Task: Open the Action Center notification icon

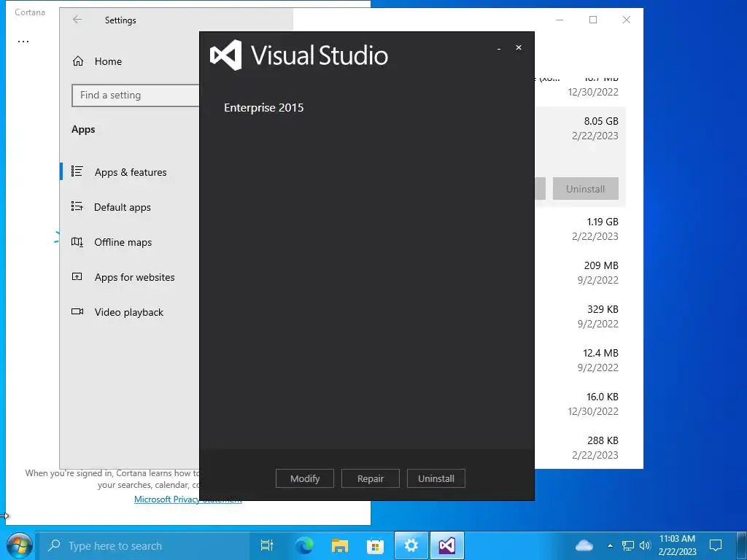Action: coord(716,545)
